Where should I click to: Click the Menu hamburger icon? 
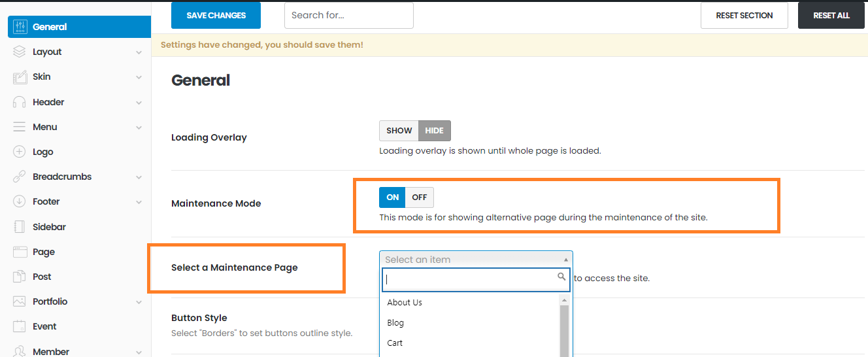pyautogui.click(x=20, y=127)
